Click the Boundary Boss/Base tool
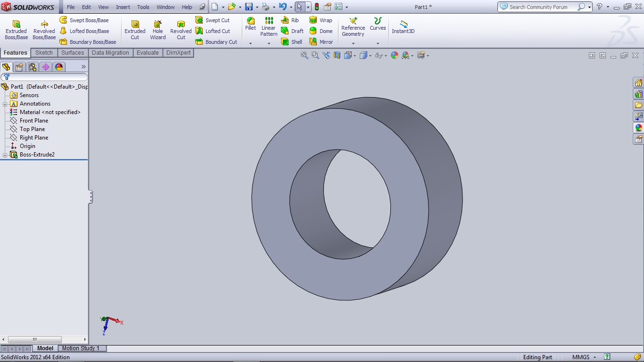 tap(88, 42)
